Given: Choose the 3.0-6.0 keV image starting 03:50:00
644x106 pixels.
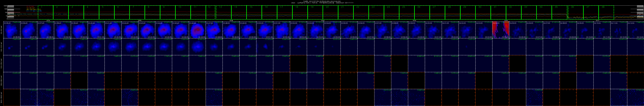Looking at the screenshot, I should coord(265,30).
